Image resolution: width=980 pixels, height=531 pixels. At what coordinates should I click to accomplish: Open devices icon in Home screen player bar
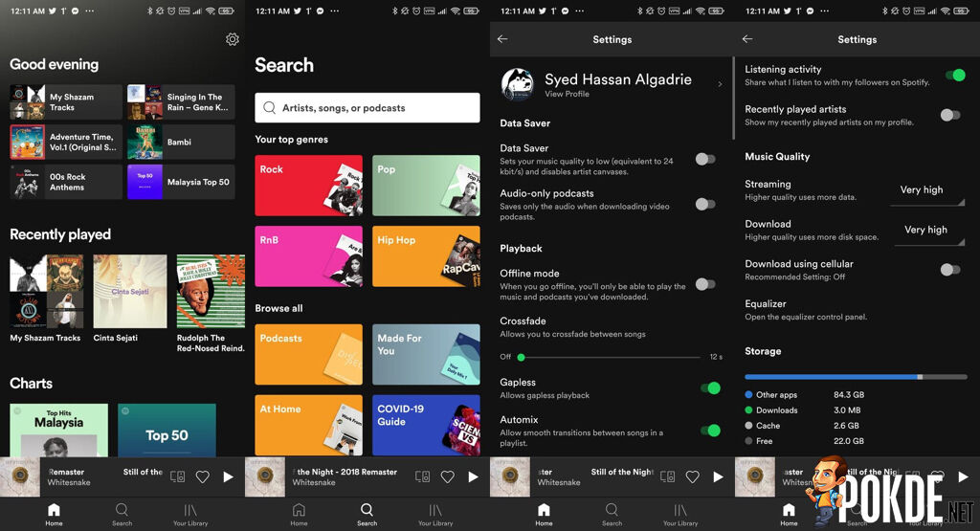pyautogui.click(x=177, y=476)
